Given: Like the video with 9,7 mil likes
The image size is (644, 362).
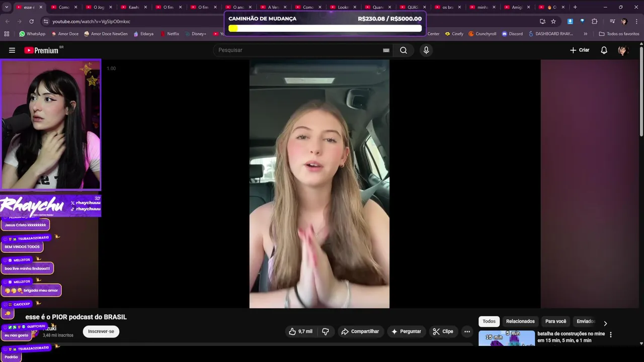Looking at the screenshot, I should (300, 331).
